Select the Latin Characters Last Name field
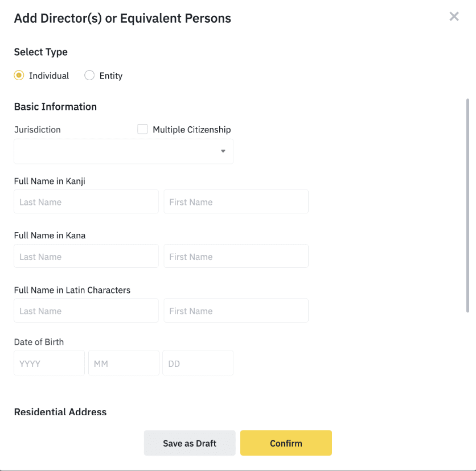This screenshot has height=471, width=476. point(86,311)
